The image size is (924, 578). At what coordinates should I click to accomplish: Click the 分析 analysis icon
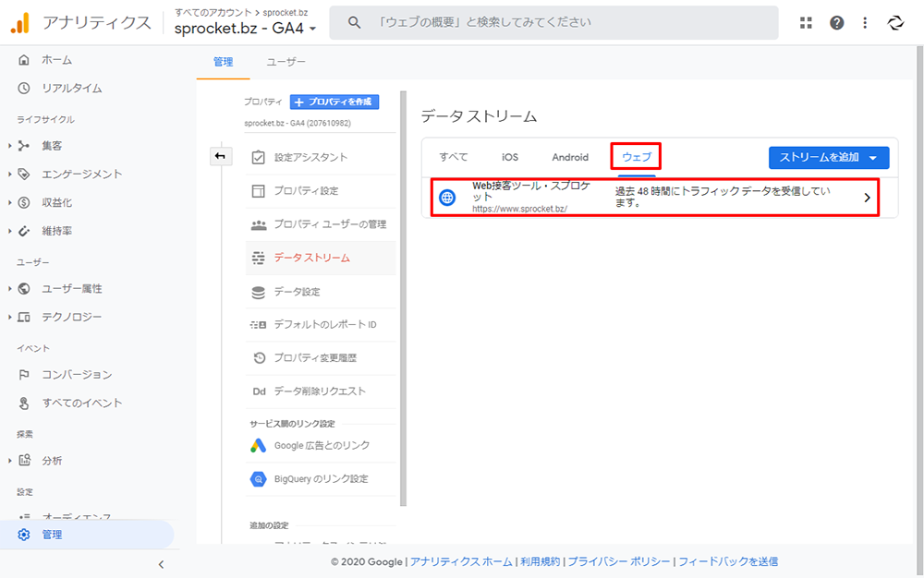[24, 460]
